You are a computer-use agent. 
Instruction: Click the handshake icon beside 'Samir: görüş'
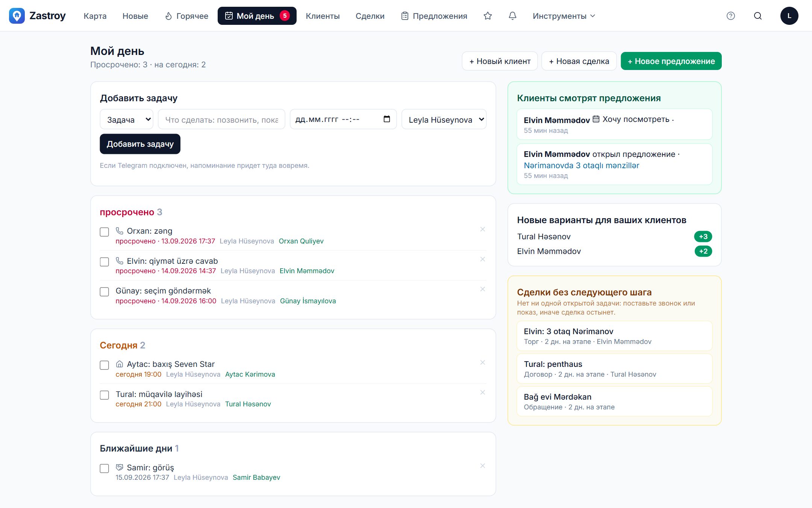120,467
